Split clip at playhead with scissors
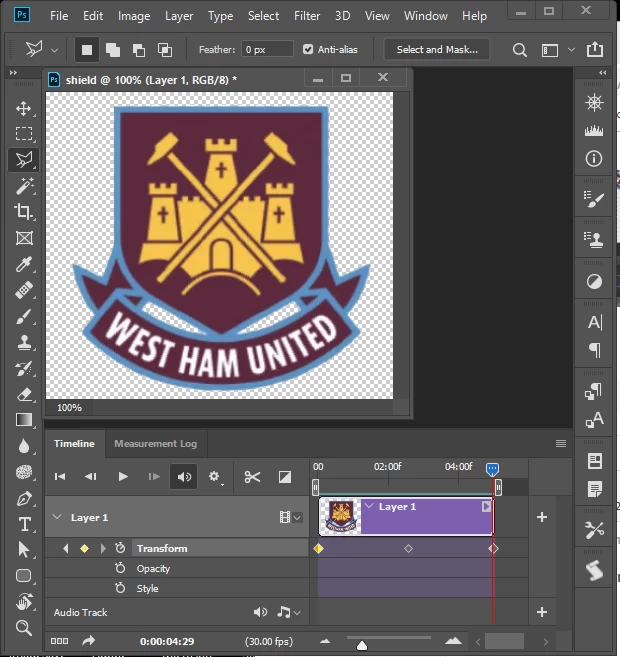The image size is (620, 657). pos(252,477)
